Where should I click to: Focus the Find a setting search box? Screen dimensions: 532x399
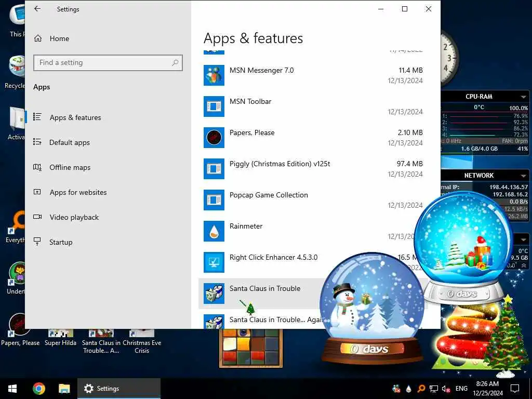(108, 63)
